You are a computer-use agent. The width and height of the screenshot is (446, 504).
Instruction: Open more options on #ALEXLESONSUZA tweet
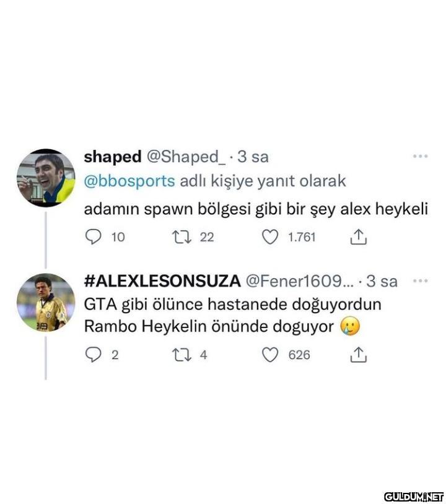tap(420, 280)
